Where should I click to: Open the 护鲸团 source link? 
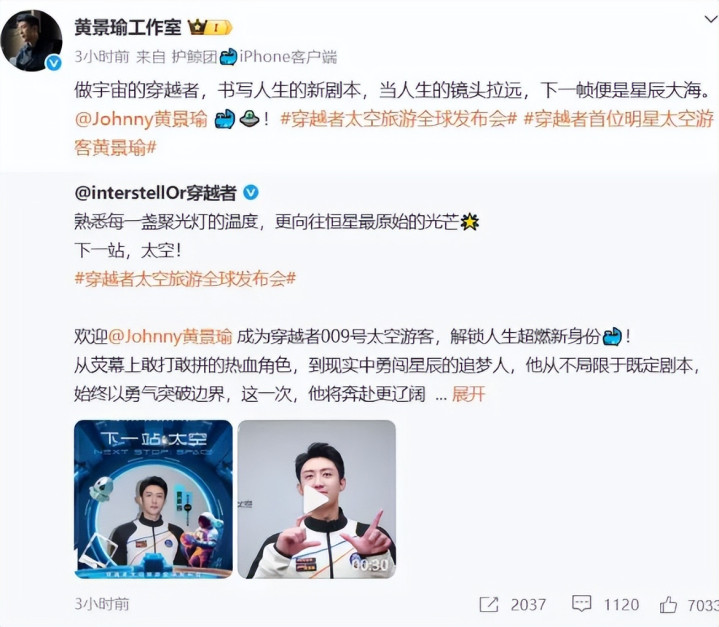click(194, 57)
